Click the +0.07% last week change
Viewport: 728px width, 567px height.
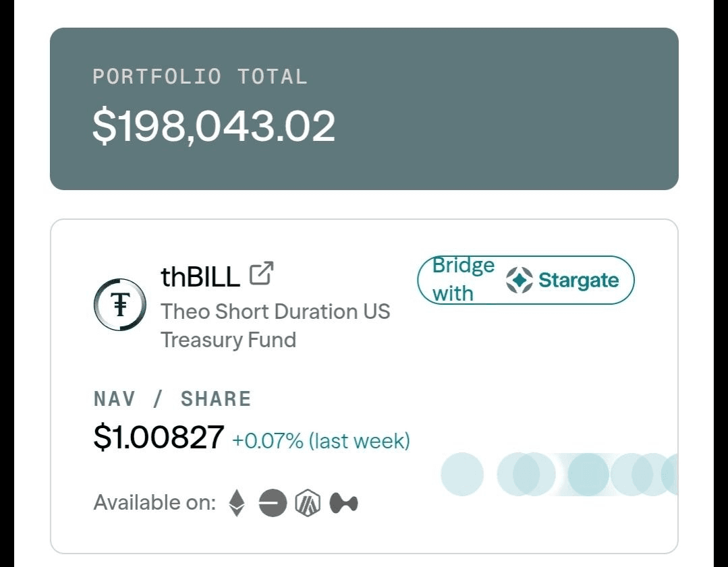pos(321,442)
